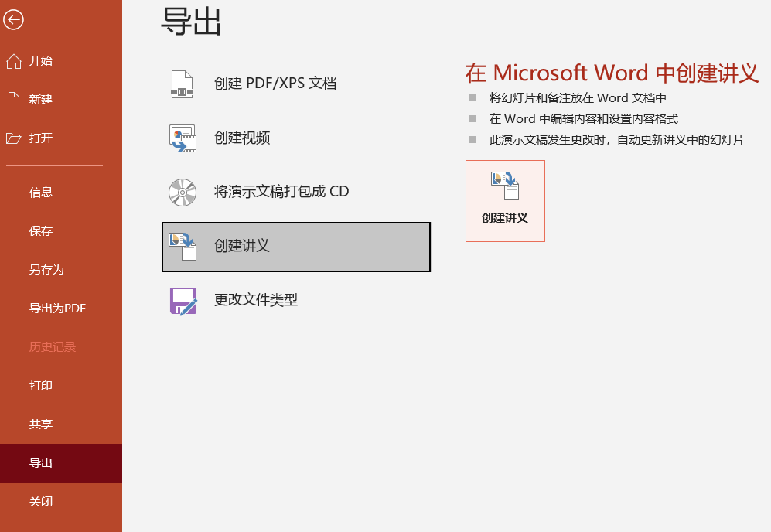
Task: Click the purple floppy change file type icon
Action: click(183, 301)
